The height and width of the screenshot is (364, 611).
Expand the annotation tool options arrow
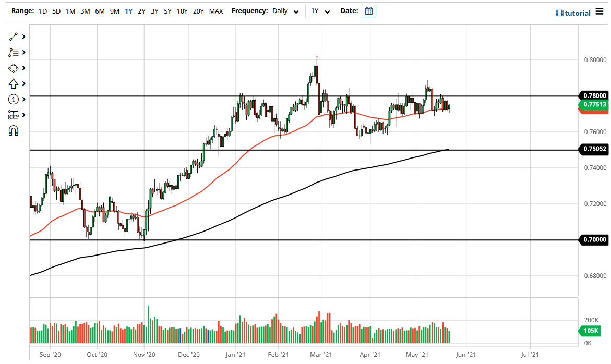tap(24, 52)
